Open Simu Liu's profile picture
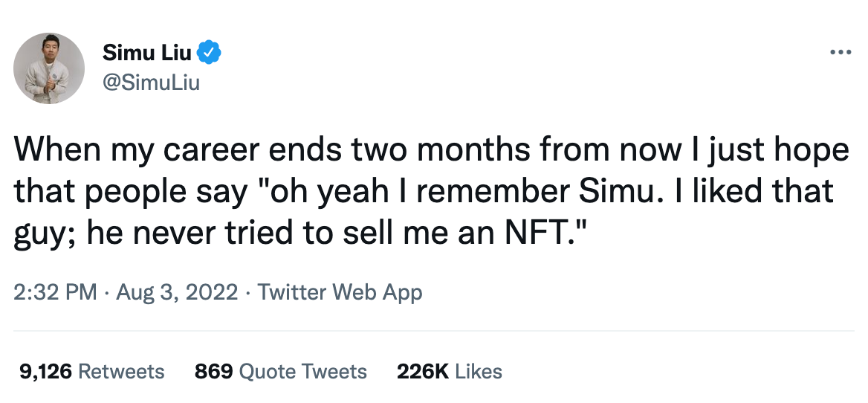 point(49,68)
